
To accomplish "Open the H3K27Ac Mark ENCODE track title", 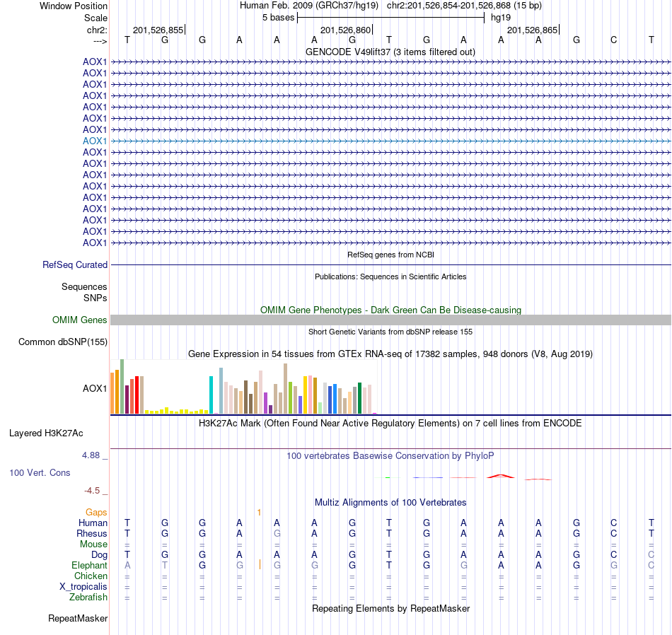I will (390, 424).
